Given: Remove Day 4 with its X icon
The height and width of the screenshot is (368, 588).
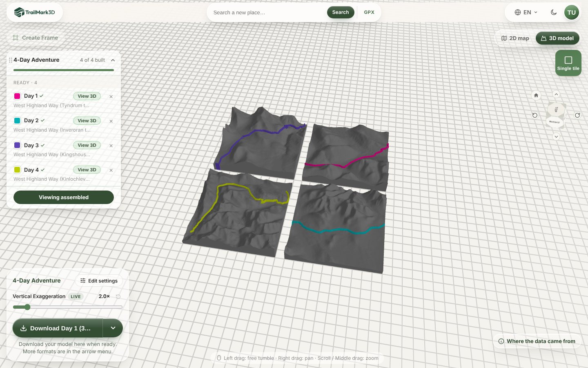Looking at the screenshot, I should (x=111, y=171).
